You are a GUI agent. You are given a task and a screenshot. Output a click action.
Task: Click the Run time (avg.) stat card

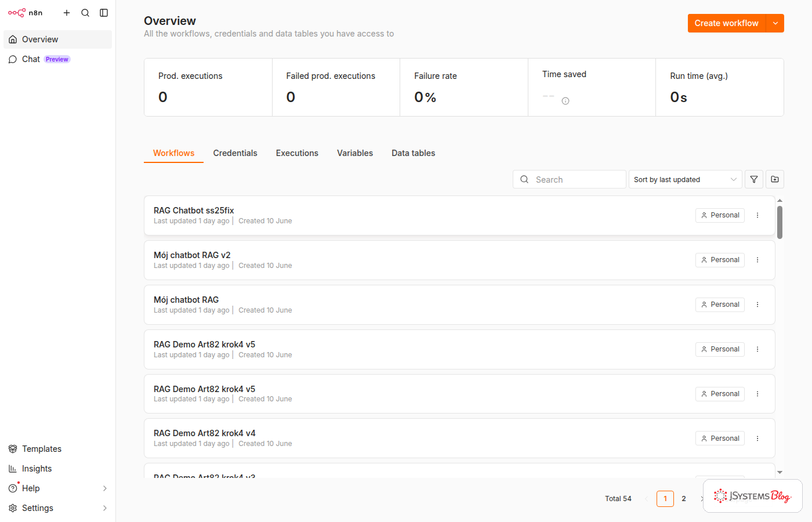[720, 88]
